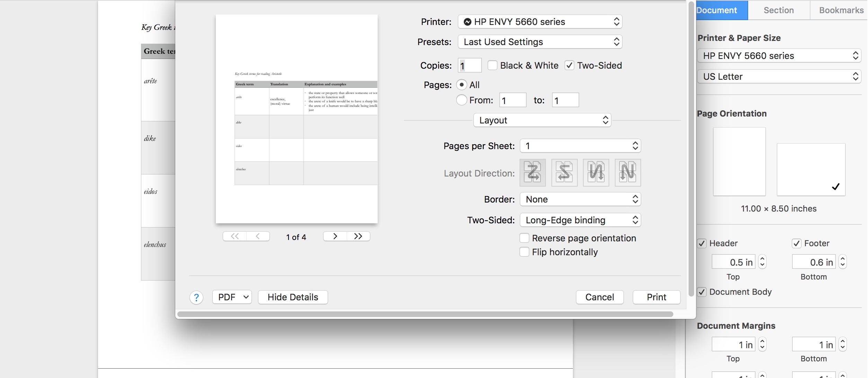Viewport: 868px width, 378px height.
Task: Select the N-shaped top-to-bottom right-start layout icon
Action: point(628,172)
